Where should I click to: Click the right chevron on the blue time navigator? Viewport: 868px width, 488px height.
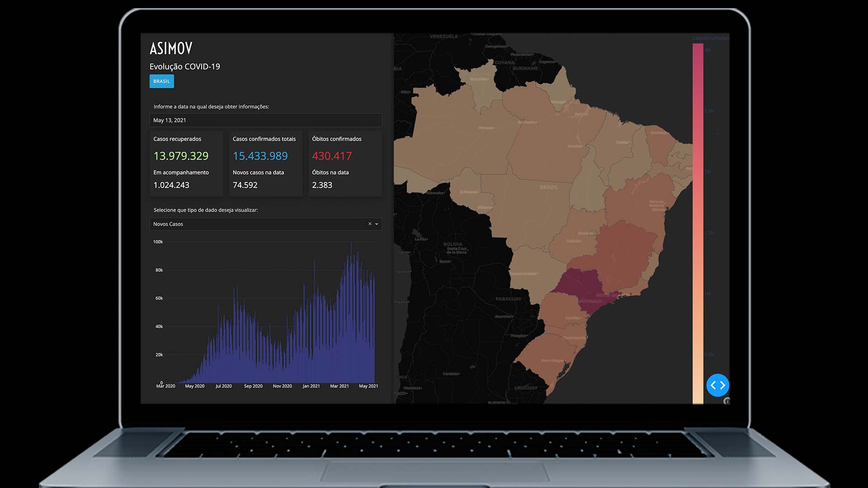click(x=722, y=385)
